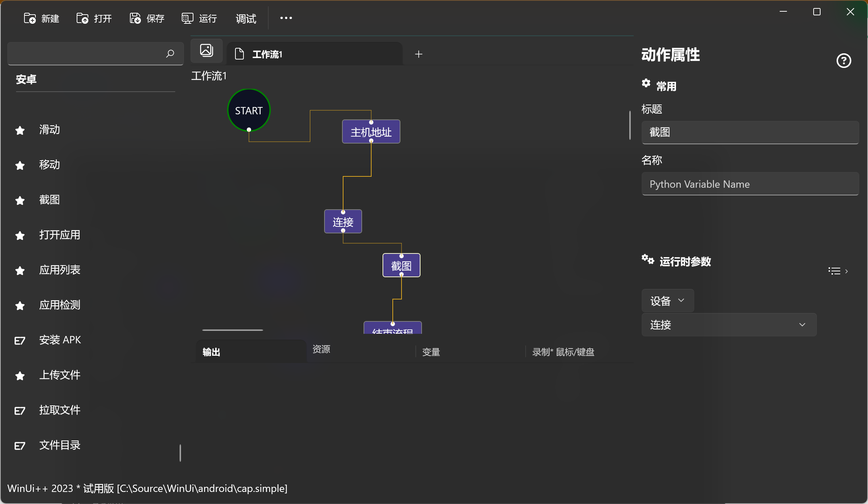868x504 pixels.
Task: Open the three-dots more options menu
Action: (x=286, y=18)
